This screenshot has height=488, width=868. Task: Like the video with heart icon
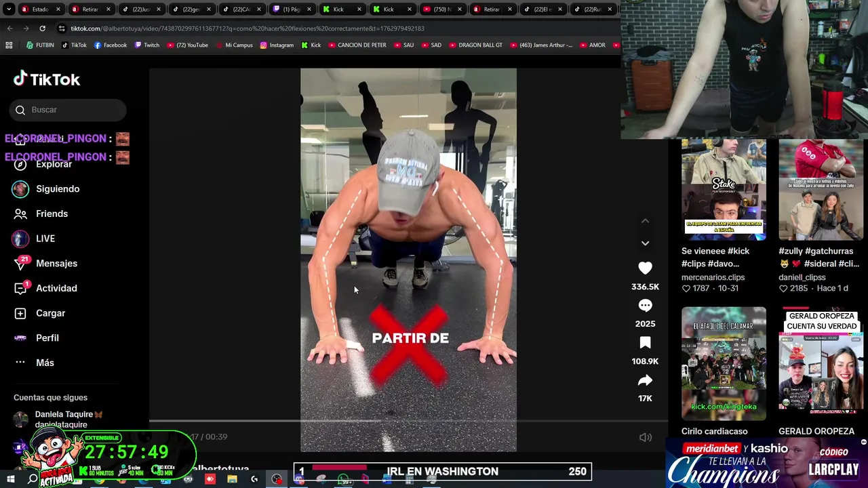coord(645,268)
